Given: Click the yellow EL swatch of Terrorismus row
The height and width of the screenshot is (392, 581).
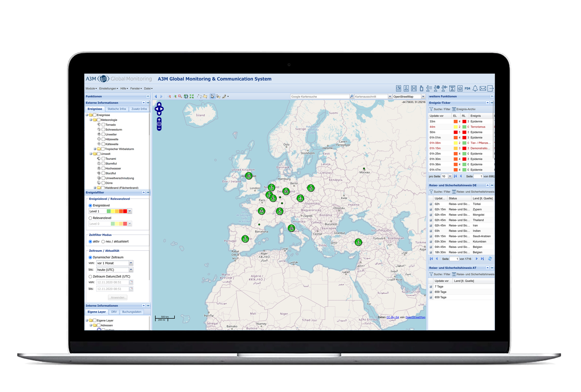Looking at the screenshot, I should pos(455,127).
